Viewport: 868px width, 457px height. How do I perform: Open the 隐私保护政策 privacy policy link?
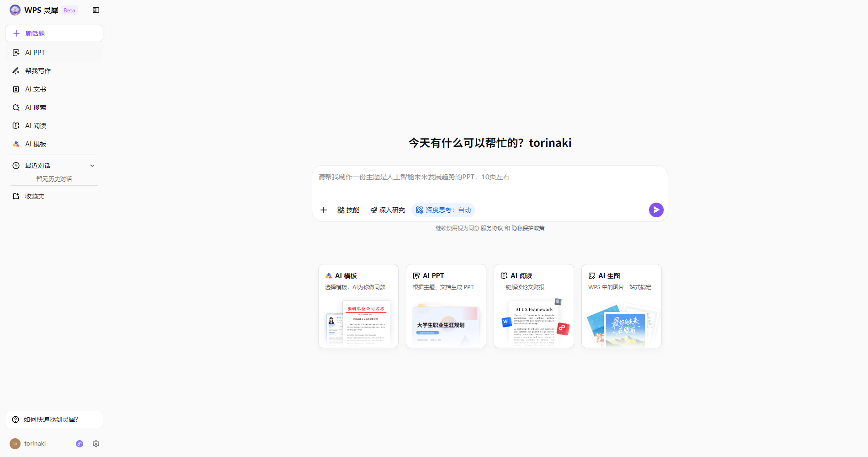[x=528, y=228]
